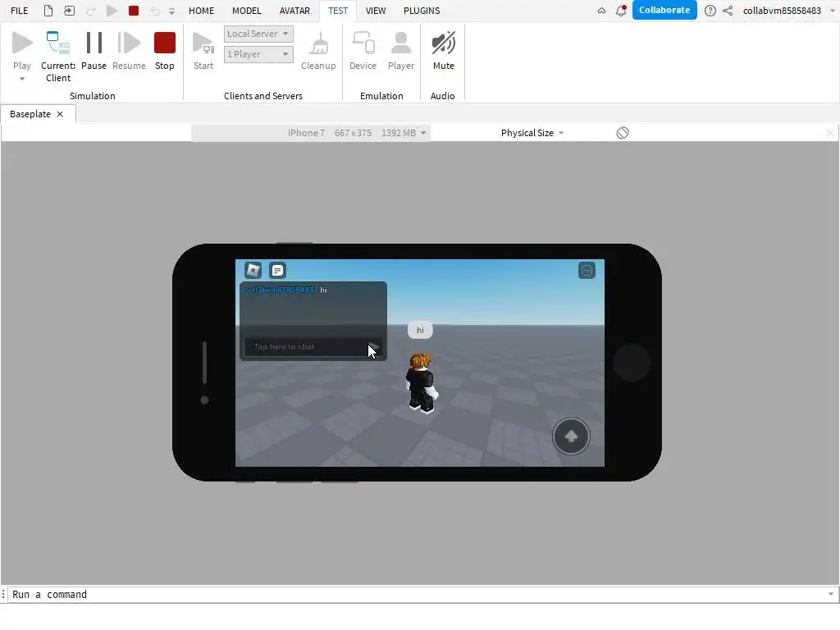The image size is (840, 630).
Task: Click the emulated iPhone home button
Action: click(x=632, y=363)
